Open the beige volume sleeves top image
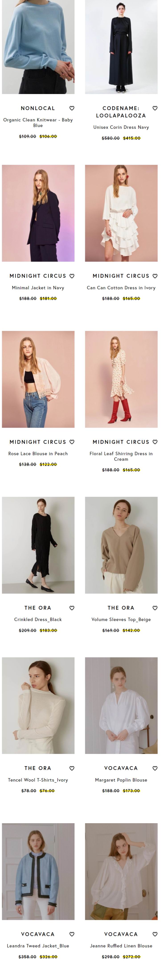The width and height of the screenshot is (164, 980). 121,545
